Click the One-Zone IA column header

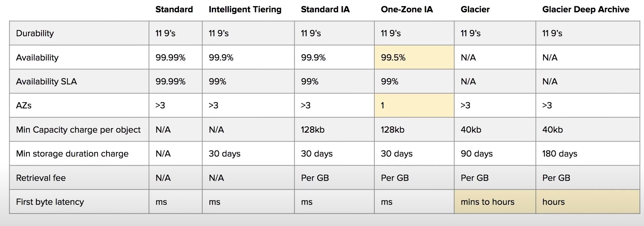[407, 10]
